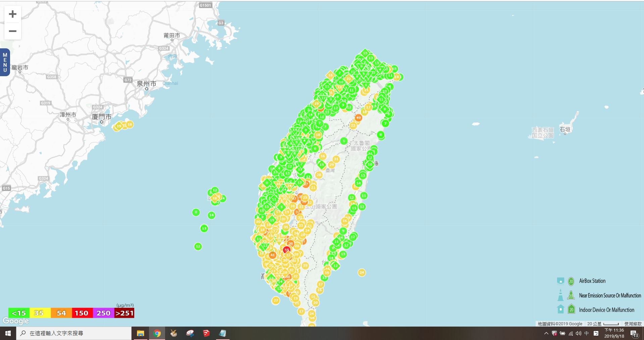The image size is (644, 340).
Task: Click the 20 公里 map scale control
Action: click(603, 324)
